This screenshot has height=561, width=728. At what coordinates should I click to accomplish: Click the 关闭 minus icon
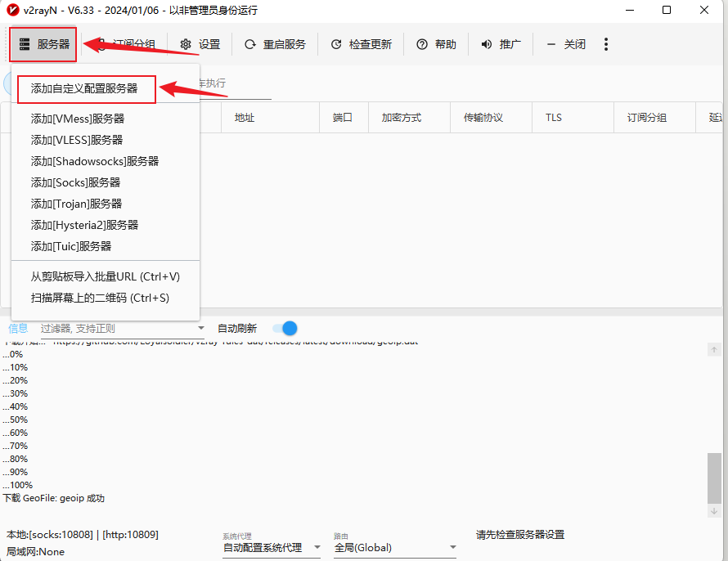tap(551, 44)
